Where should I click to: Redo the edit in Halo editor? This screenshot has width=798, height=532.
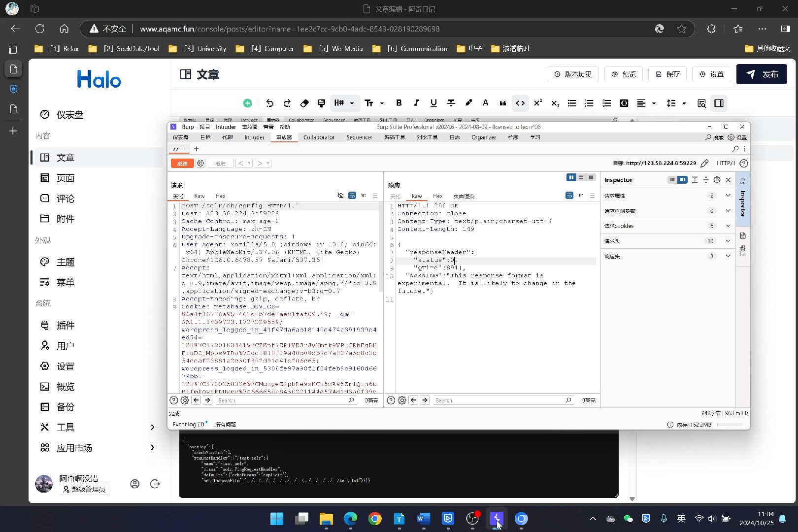287,103
